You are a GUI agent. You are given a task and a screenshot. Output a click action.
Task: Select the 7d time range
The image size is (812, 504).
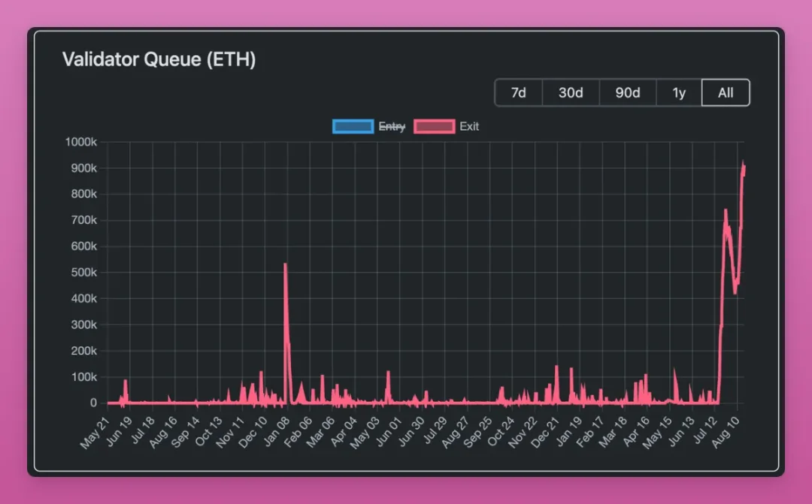point(518,93)
